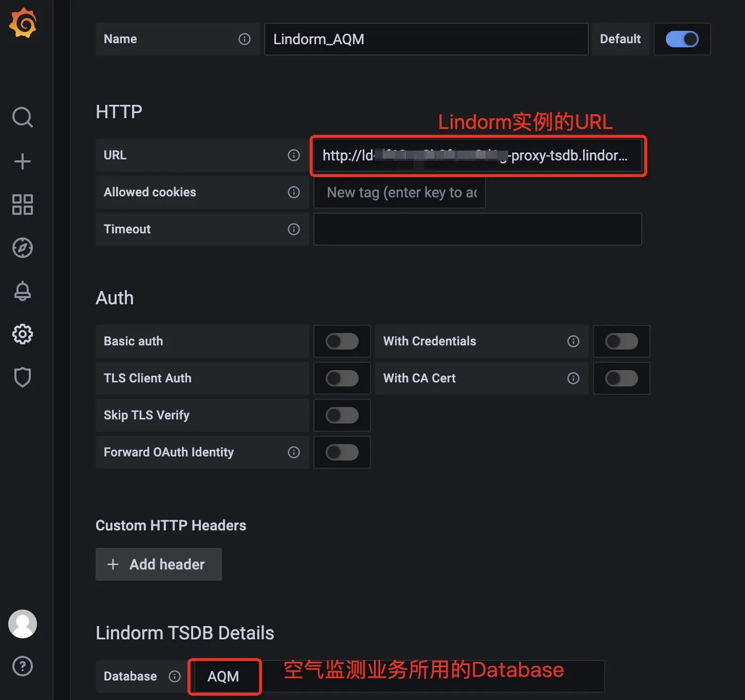The image size is (745, 700).
Task: Click the Add header button
Action: 159,564
